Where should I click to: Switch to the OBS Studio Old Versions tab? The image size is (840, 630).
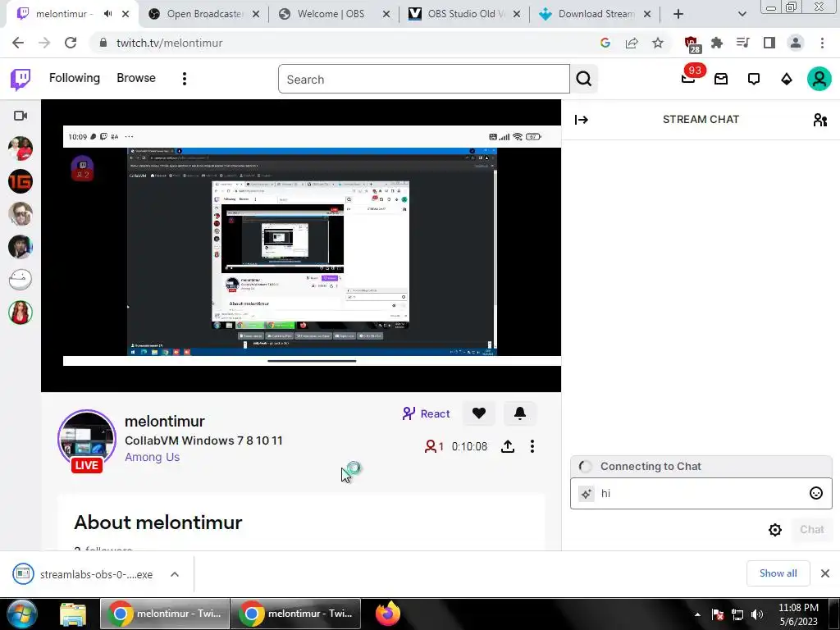tap(463, 14)
